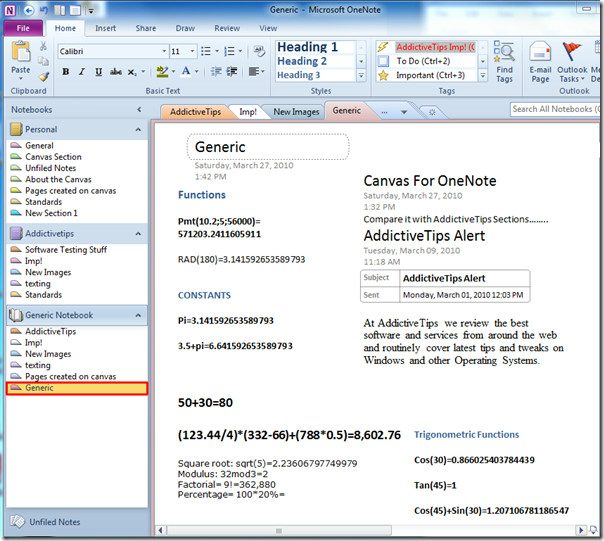The image size is (604, 541).
Task: Apply Heading 1 style
Action: click(316, 47)
